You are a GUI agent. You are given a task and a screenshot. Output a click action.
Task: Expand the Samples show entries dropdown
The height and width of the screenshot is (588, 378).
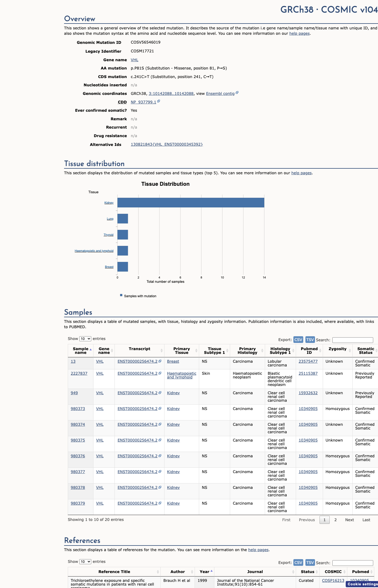pos(85,339)
